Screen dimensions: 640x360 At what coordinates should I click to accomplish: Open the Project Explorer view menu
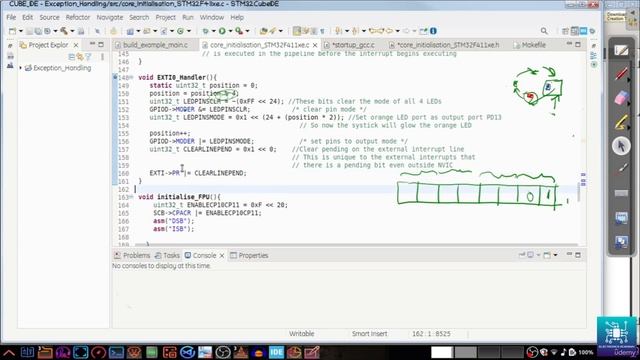[102, 57]
